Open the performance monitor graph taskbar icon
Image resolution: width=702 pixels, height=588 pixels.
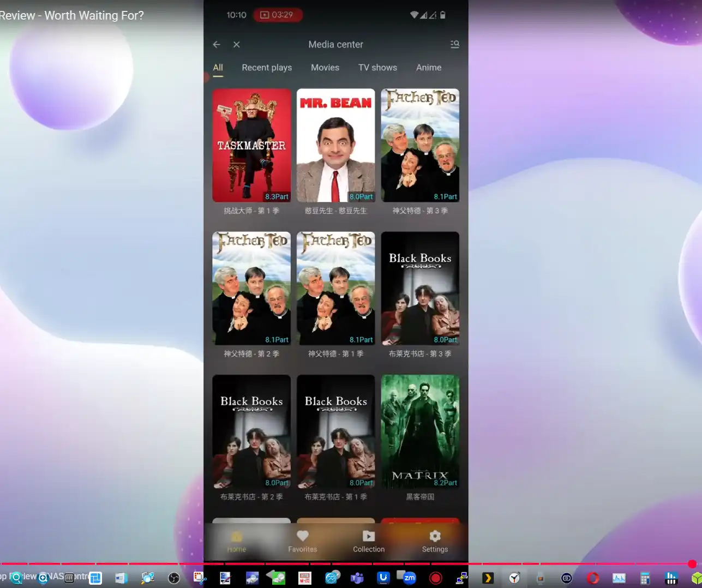click(619, 578)
